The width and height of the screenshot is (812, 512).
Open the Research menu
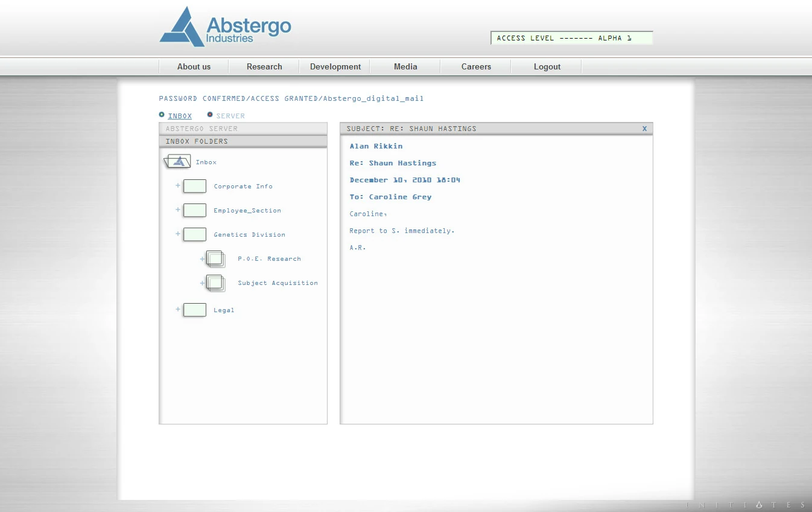pyautogui.click(x=264, y=66)
